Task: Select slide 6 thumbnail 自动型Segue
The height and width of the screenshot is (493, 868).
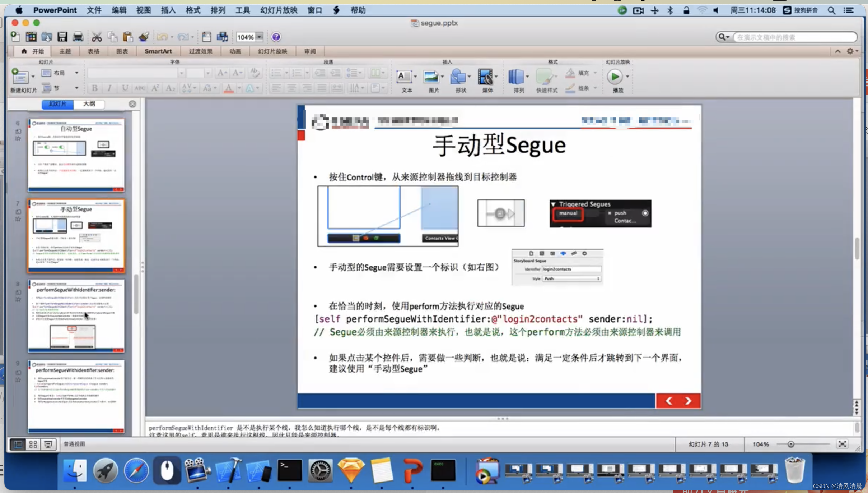Action: click(x=76, y=155)
